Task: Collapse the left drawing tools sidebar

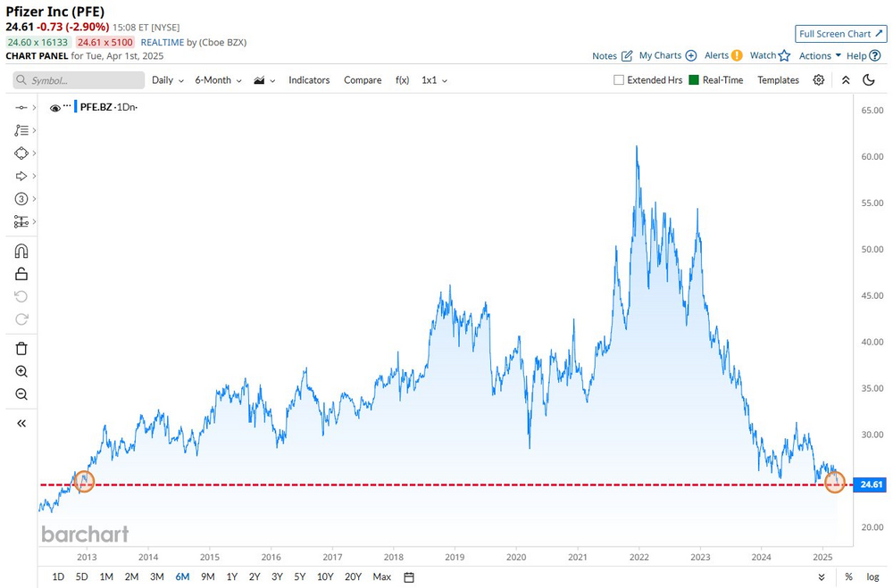Action: [x=21, y=424]
